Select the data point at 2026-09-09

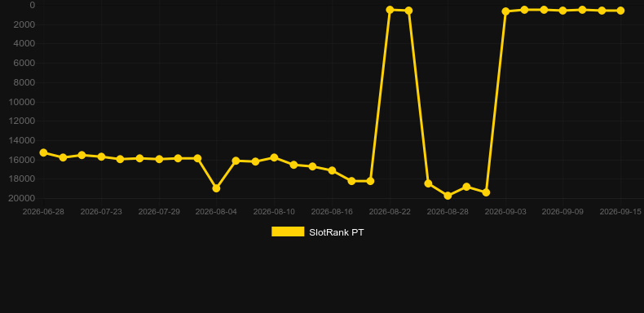[562, 11]
